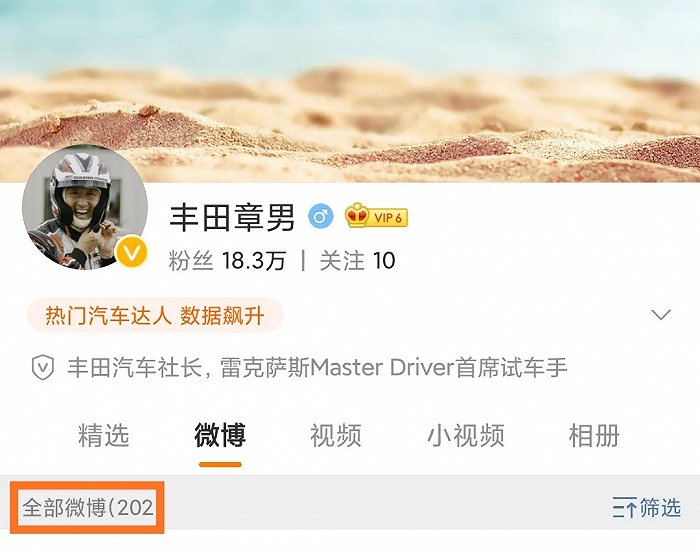The height and width of the screenshot is (552, 700).
Task: View the 关注 10 following list
Action: coord(358,260)
